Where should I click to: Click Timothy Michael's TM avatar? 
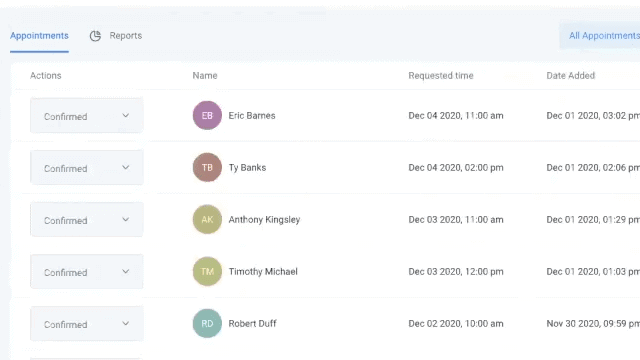[207, 271]
